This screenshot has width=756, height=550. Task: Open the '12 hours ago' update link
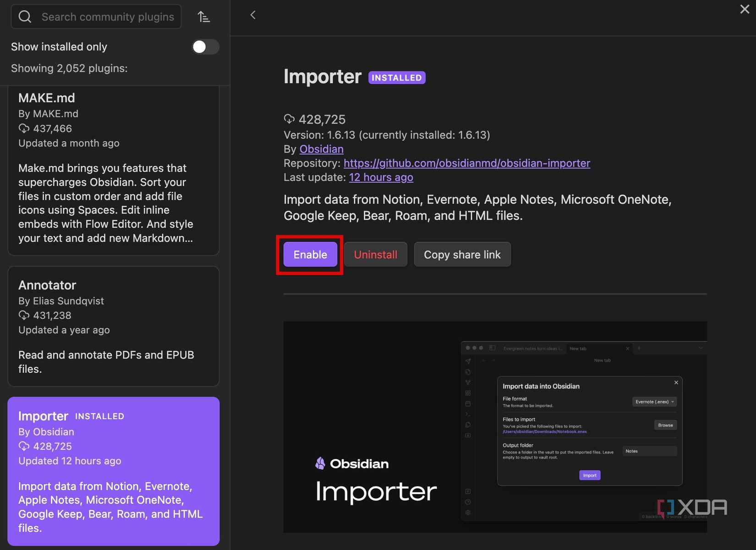point(381,177)
